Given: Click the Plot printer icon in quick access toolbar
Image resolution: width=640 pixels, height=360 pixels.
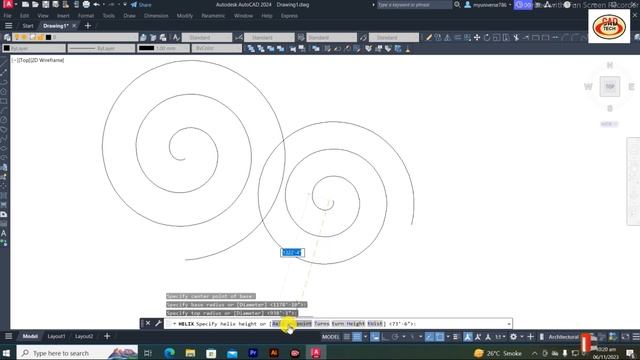Looking at the screenshot, I should (86, 4).
